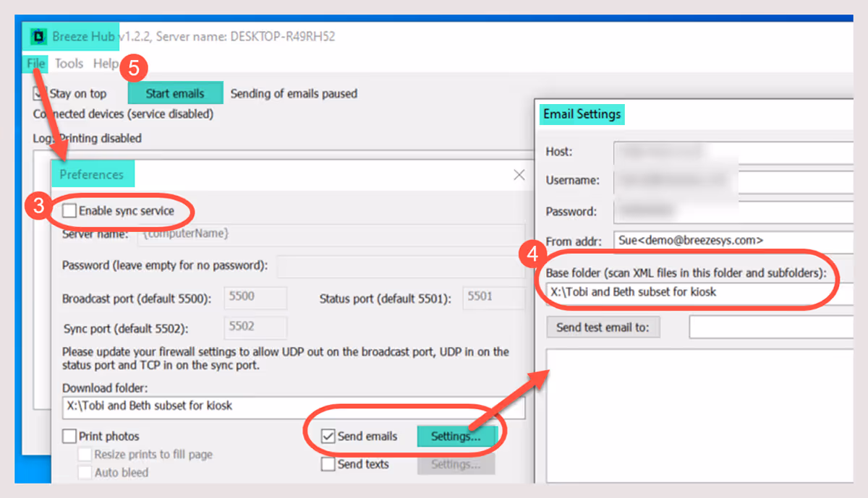Enable the sync service checkbox
The height and width of the screenshot is (498, 868).
pyautogui.click(x=69, y=211)
